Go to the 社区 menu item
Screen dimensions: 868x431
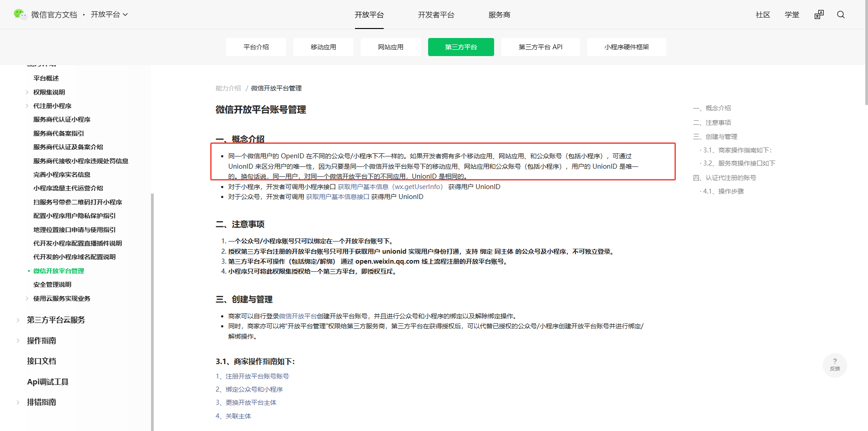click(x=763, y=14)
